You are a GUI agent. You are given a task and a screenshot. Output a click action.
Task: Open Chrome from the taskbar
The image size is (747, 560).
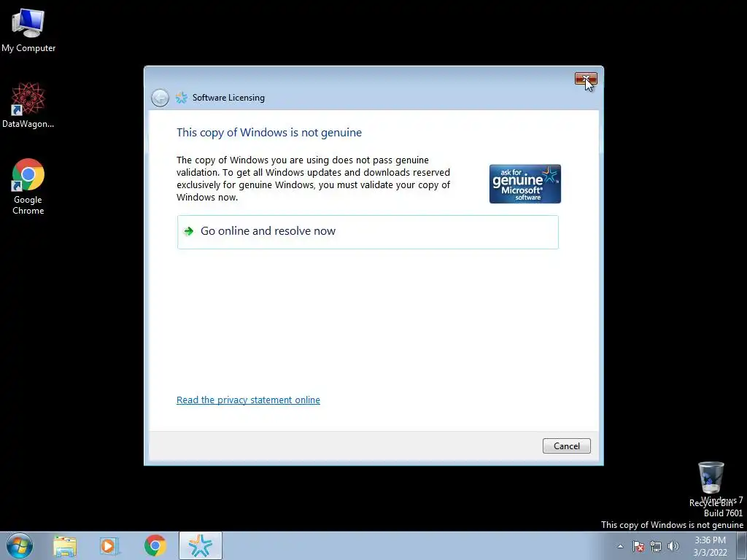[x=155, y=546]
